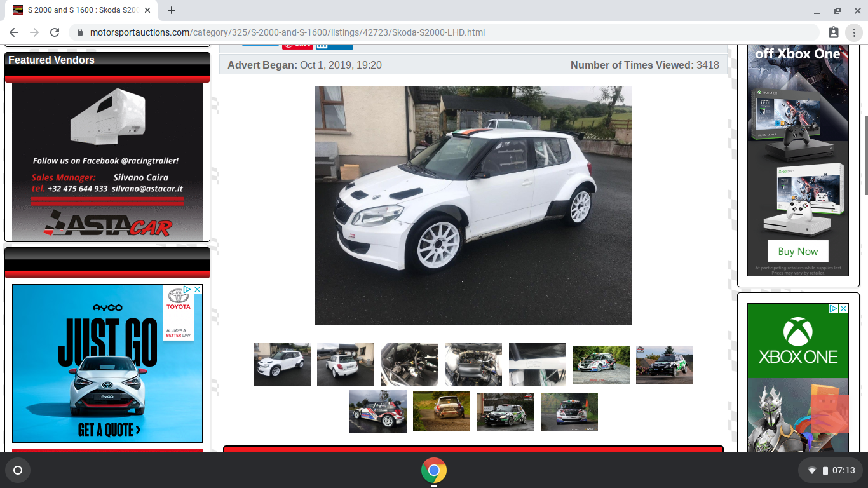This screenshot has height=488, width=868.
Task: Click the Chrome icon in the shelf
Action: click(434, 471)
